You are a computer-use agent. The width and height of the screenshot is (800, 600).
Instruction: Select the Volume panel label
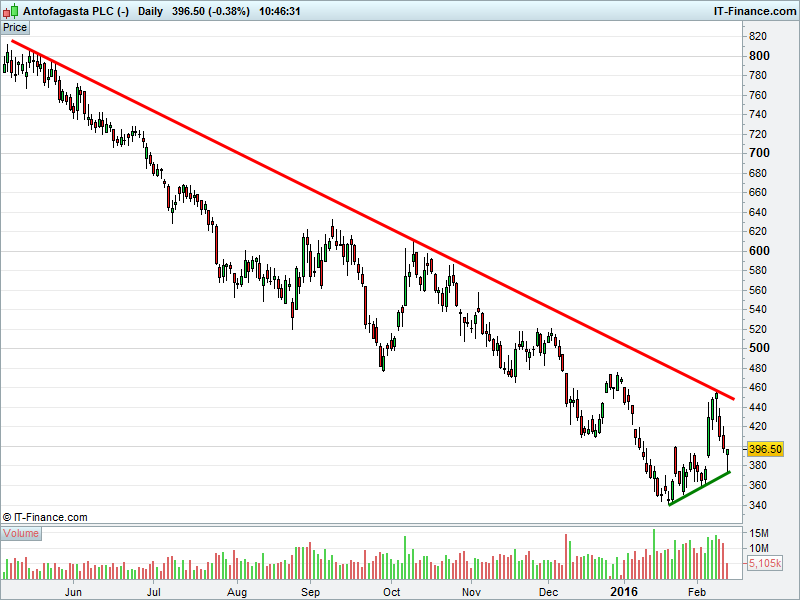[20, 533]
